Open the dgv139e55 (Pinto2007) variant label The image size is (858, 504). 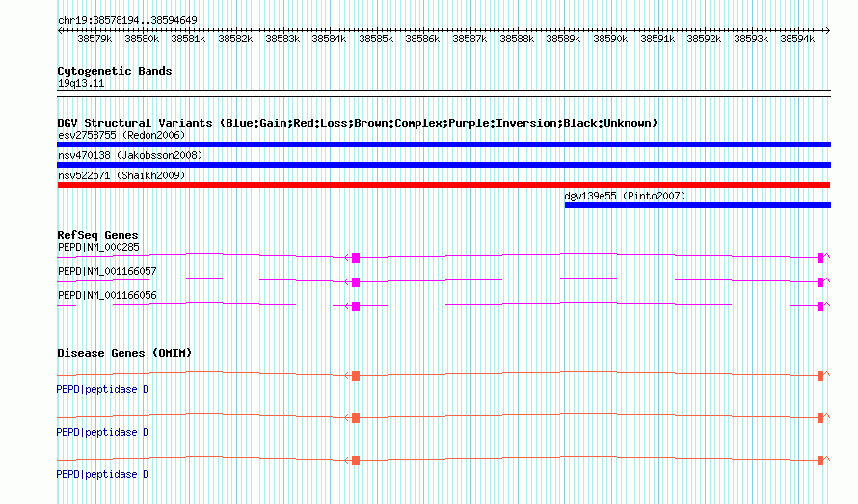(625, 196)
